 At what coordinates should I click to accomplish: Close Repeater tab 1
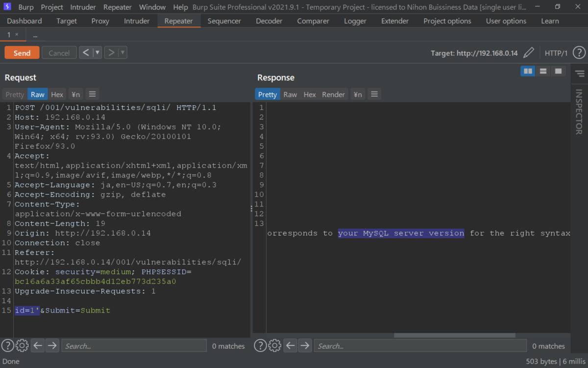[17, 34]
